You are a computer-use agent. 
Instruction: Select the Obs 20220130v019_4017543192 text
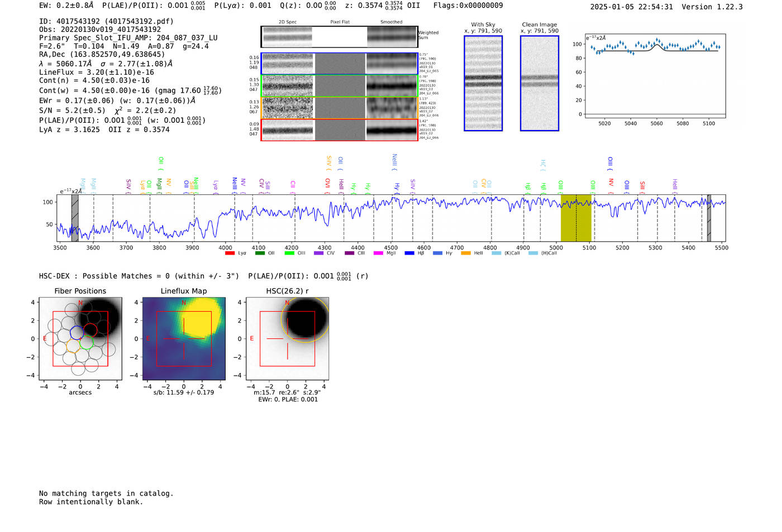100,30
